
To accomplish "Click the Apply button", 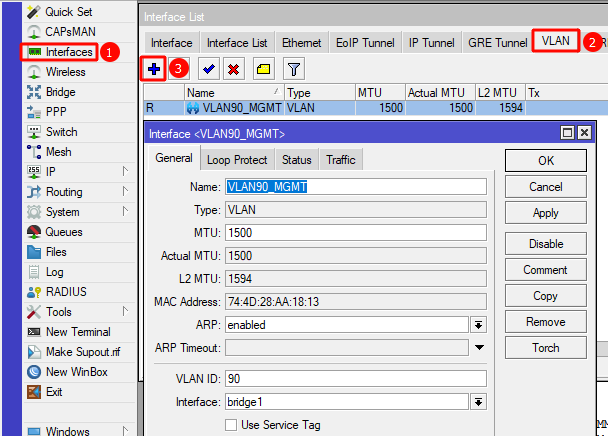I will point(545,213).
